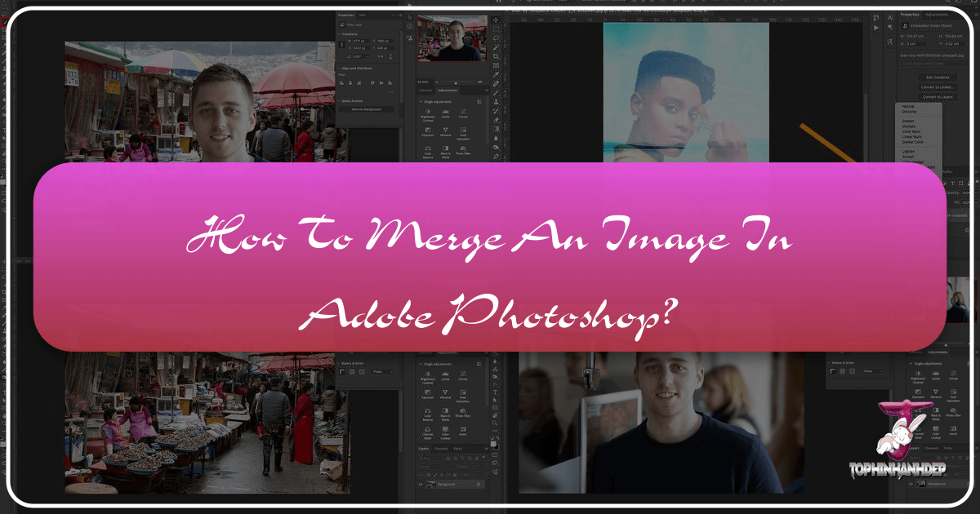The height and width of the screenshot is (514, 980).
Task: Choose Screen from the blend mode list
Action: (906, 156)
